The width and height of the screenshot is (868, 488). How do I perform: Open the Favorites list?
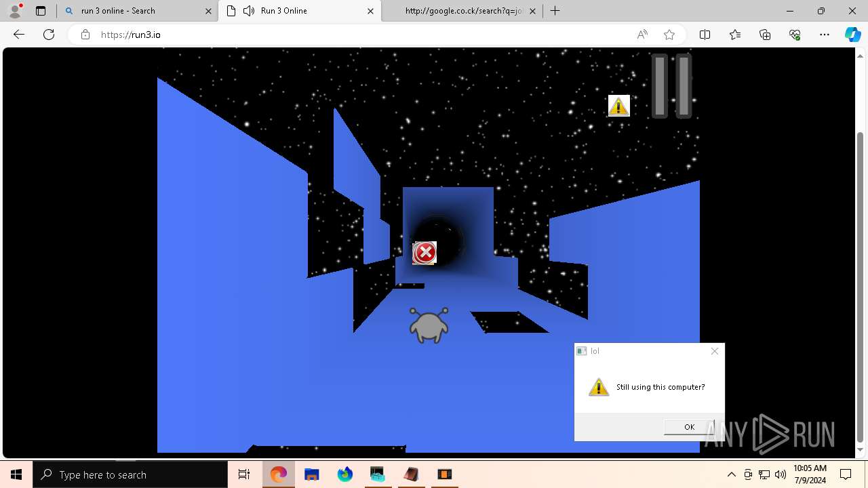click(735, 35)
